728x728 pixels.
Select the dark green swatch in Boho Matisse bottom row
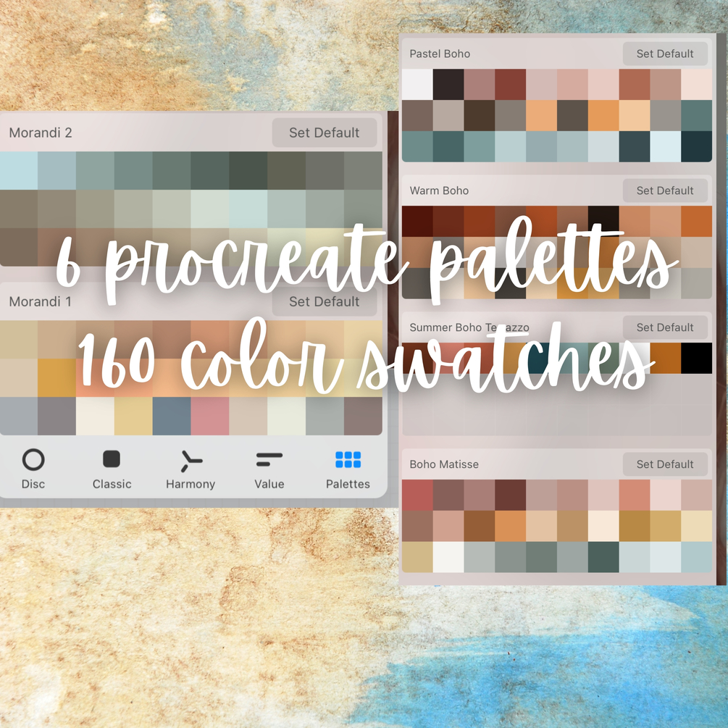click(603, 557)
